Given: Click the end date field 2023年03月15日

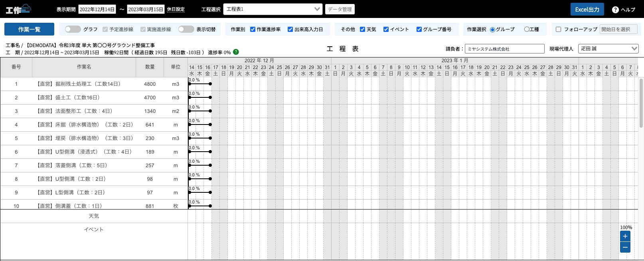Looking at the screenshot, I should [x=146, y=9].
